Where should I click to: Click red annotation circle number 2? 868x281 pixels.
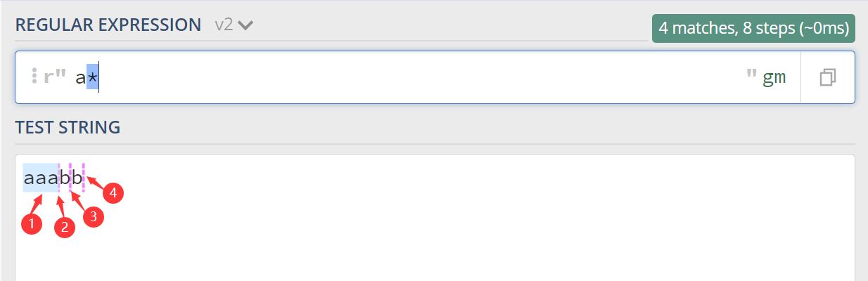coord(65,227)
